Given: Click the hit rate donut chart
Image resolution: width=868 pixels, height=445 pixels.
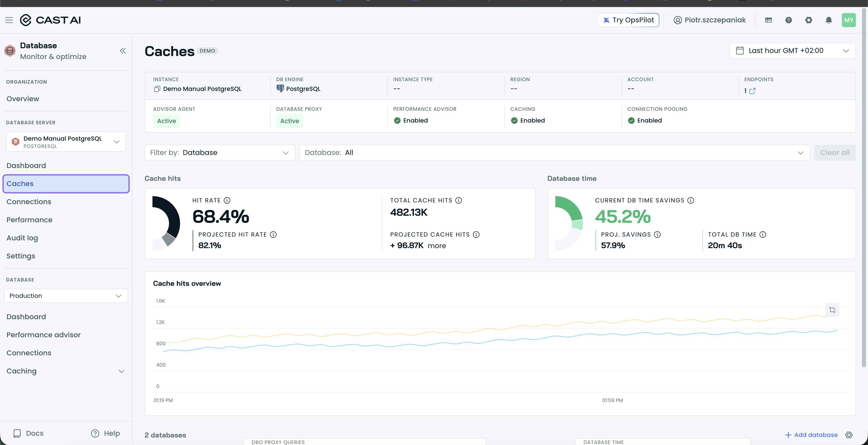Looking at the screenshot, I should point(166,223).
